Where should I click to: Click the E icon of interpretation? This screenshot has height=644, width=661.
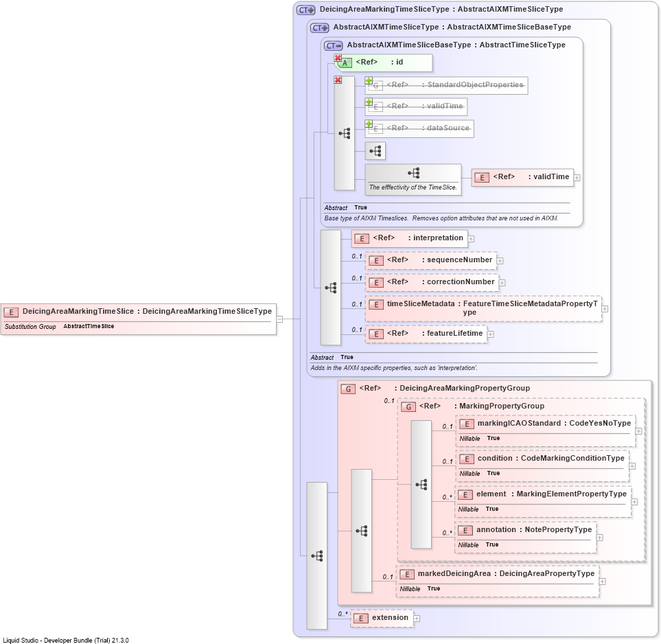point(362,239)
